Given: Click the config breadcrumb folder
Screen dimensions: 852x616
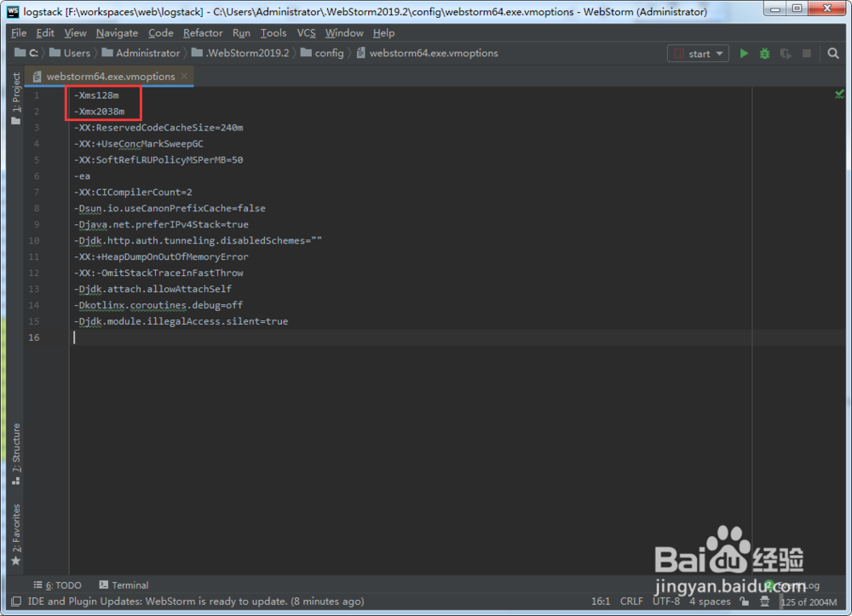Looking at the screenshot, I should point(322,53).
